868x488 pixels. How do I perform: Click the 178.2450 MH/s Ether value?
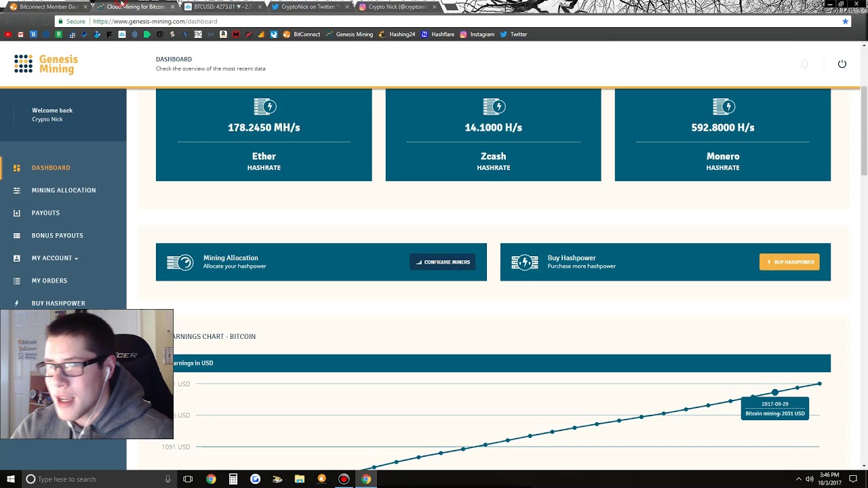(264, 127)
